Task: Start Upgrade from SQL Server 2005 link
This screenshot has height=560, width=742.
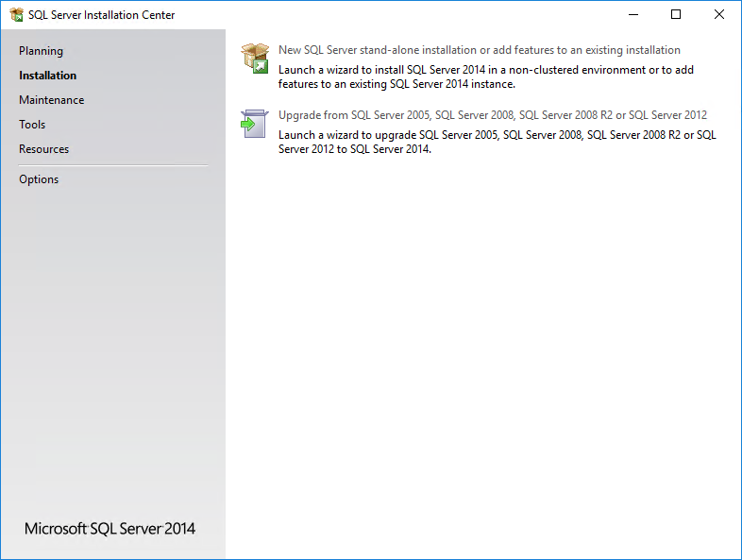Action: (x=493, y=115)
